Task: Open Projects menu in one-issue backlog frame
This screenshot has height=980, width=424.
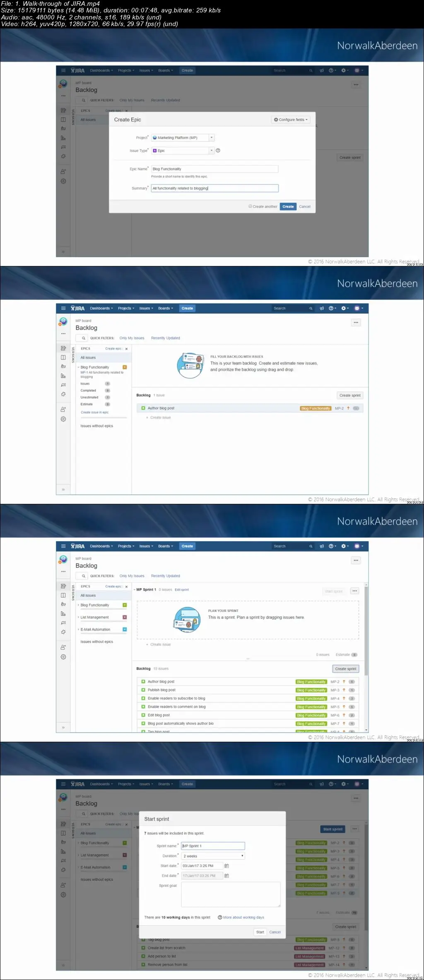Action: [126, 308]
